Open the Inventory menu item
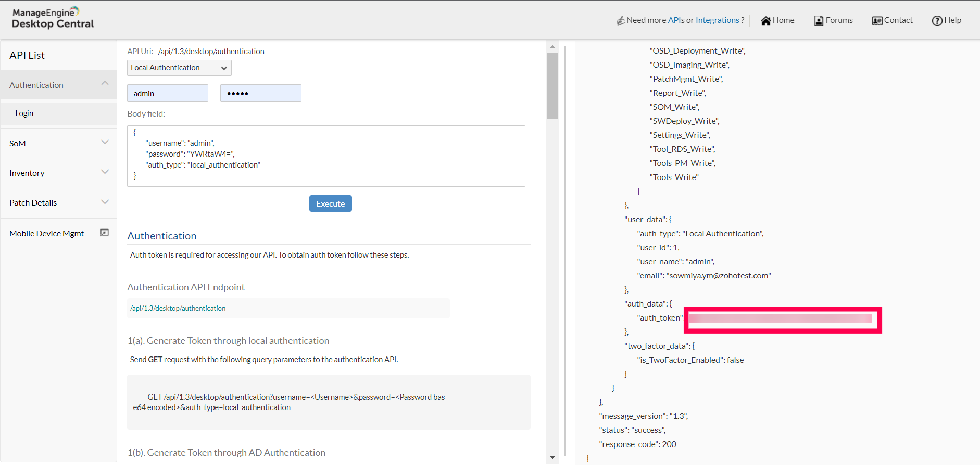The image size is (980, 472). 58,173
